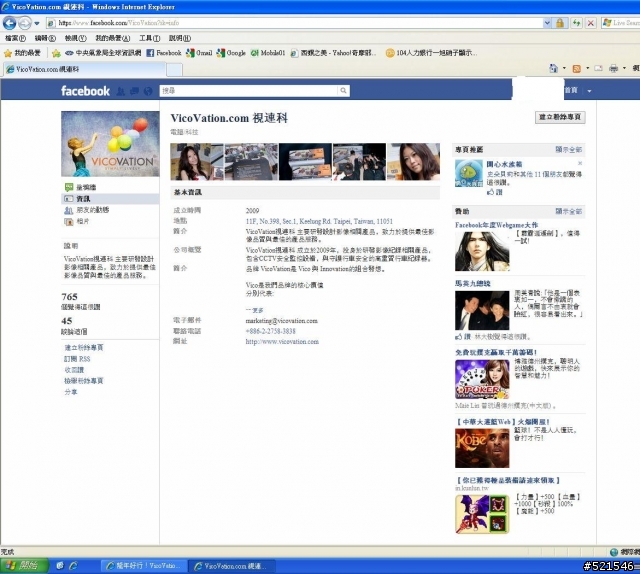This screenshot has width=640, height=574.
Task: Click the address link 11F, No.398 Keelung Rd
Action: (x=319, y=221)
